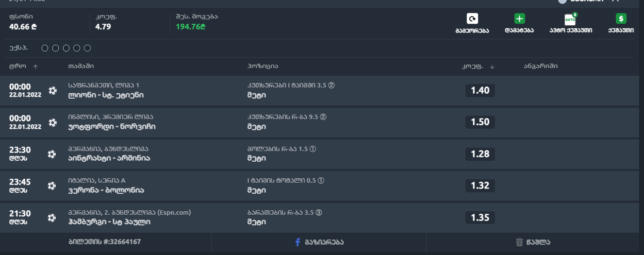Click the ანგარიში column header
644x255 pixels.
[541, 66]
